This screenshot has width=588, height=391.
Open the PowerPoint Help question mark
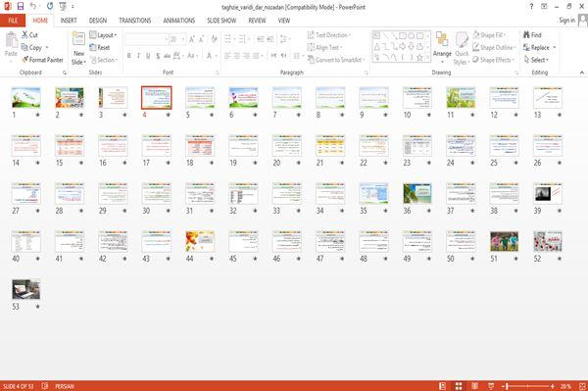pyautogui.click(x=531, y=7)
